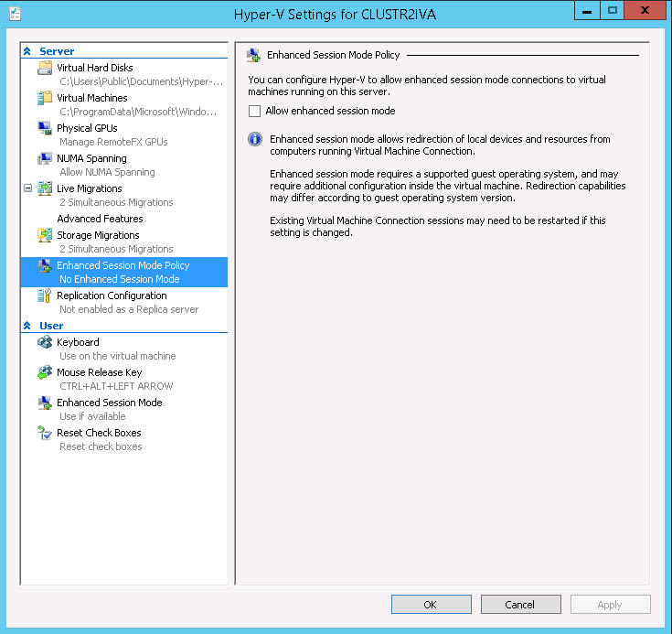Select Storage Migrations item
Viewport: 672px width, 634px height.
[98, 235]
